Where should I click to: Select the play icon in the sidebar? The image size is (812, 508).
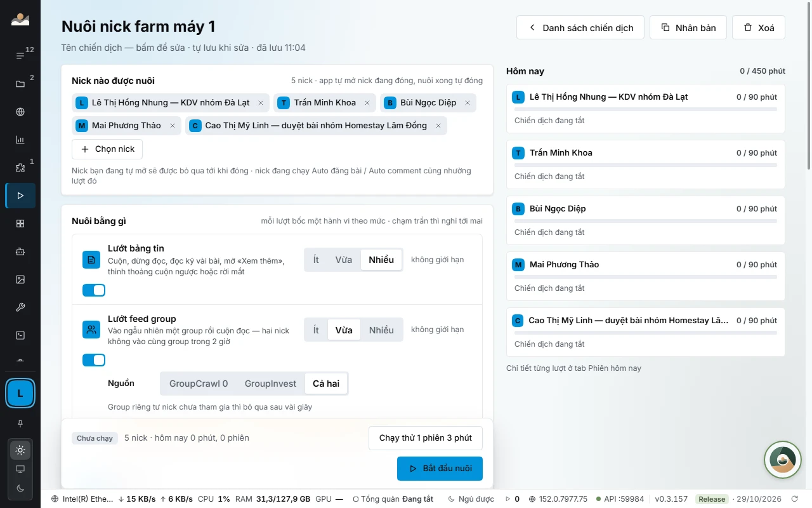(20, 196)
